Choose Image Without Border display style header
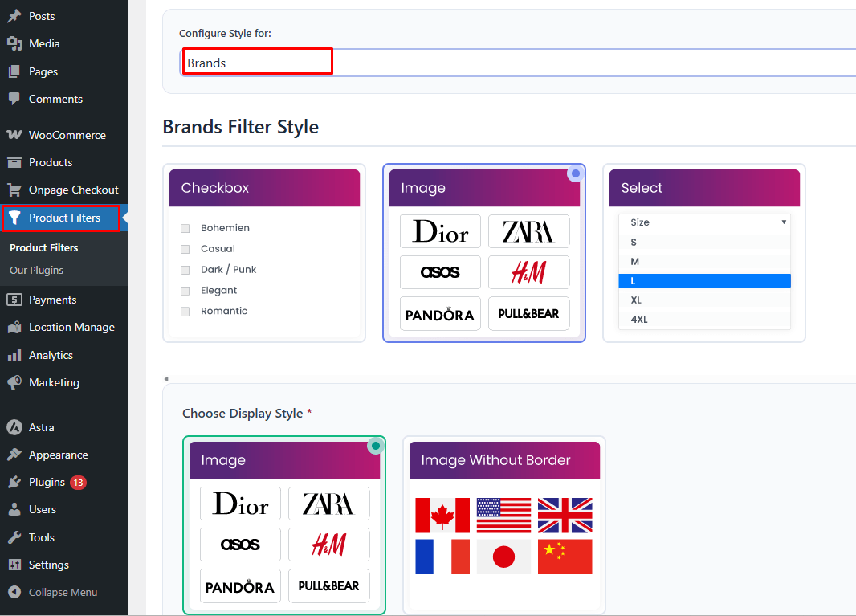856x616 pixels. (x=504, y=460)
